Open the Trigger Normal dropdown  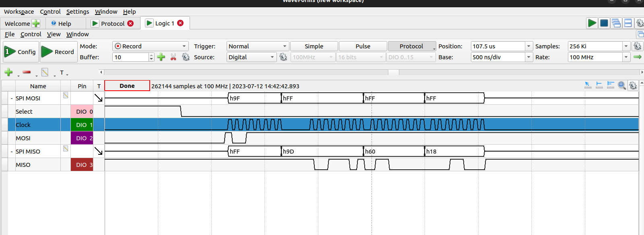258,46
